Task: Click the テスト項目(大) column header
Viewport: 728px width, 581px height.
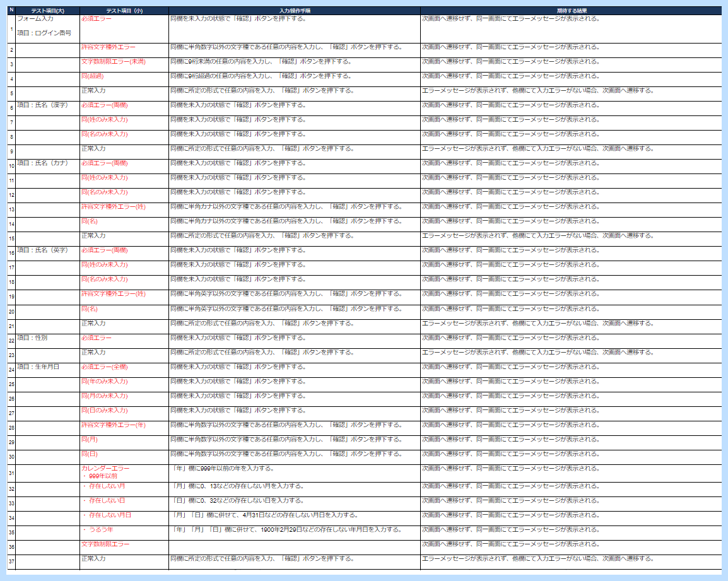Action: click(47, 11)
